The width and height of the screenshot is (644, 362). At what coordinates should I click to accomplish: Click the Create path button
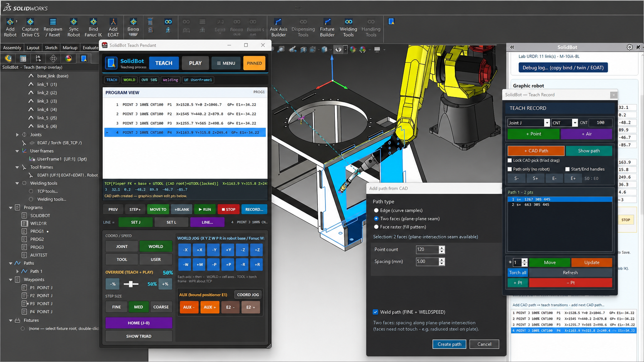(x=449, y=344)
